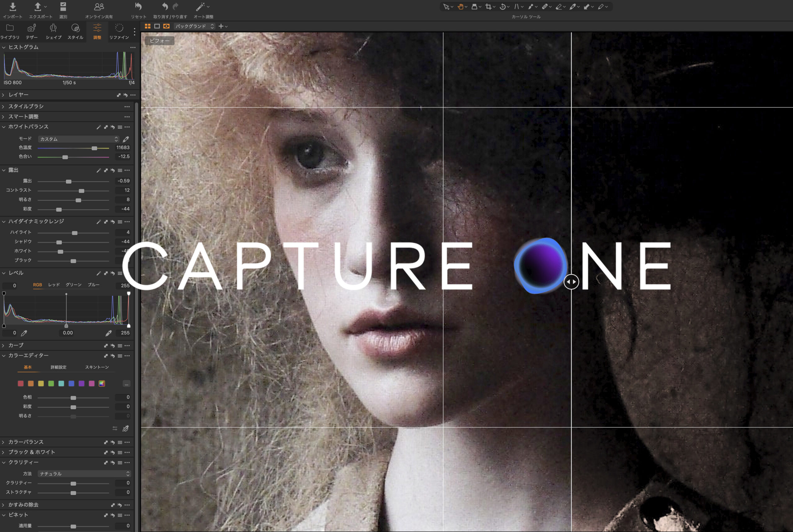Toggle single image viewer mode
The image size is (793, 532).
(x=157, y=26)
